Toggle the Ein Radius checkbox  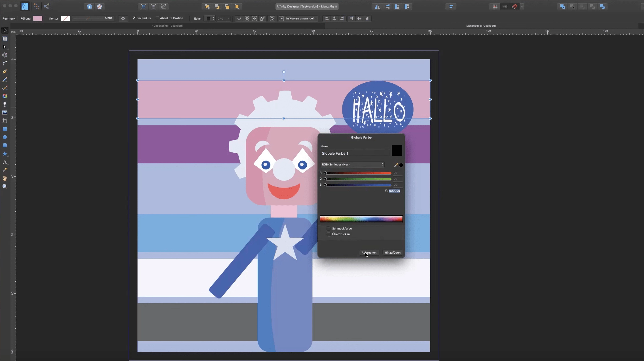134,18
